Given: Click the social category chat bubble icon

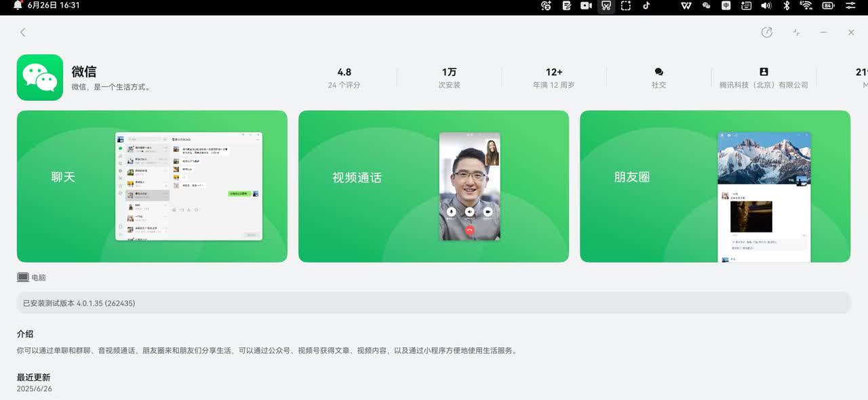Looking at the screenshot, I should tap(658, 72).
